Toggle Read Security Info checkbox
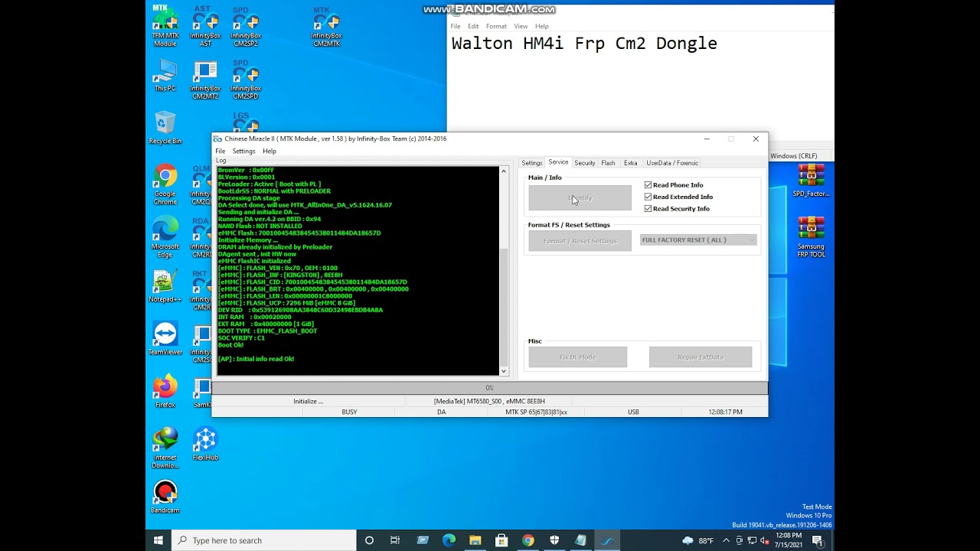The image size is (980, 551). pos(648,208)
